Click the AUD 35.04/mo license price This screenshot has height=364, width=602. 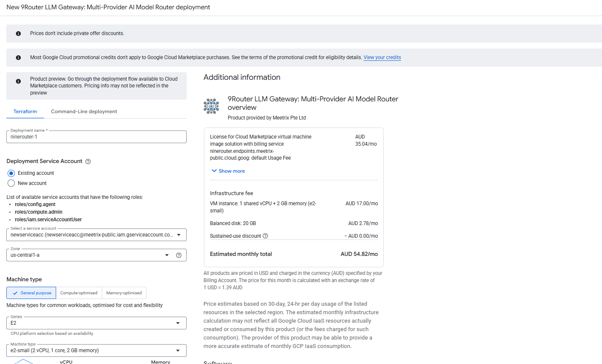(366, 140)
